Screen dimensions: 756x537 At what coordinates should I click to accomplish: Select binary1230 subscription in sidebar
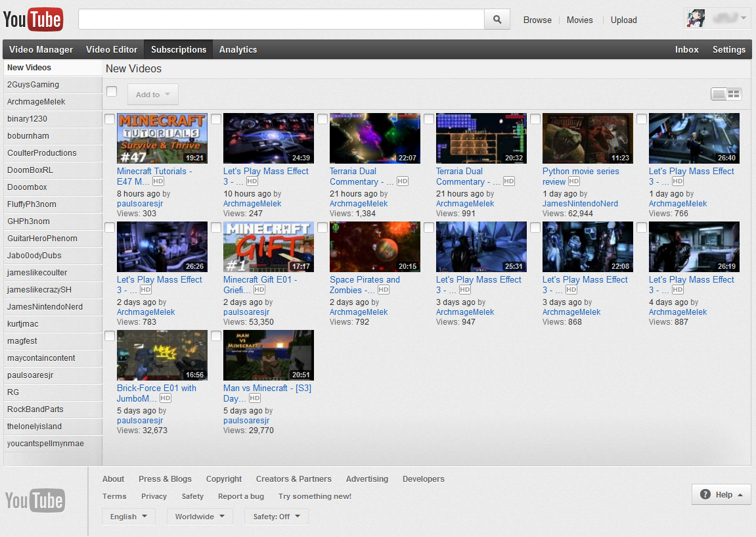click(53, 119)
